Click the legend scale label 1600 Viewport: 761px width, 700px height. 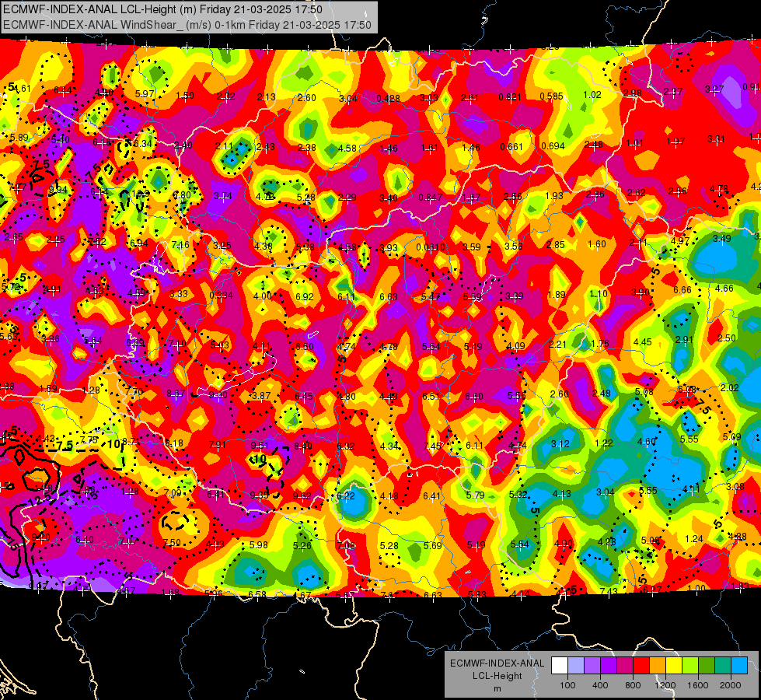click(698, 685)
